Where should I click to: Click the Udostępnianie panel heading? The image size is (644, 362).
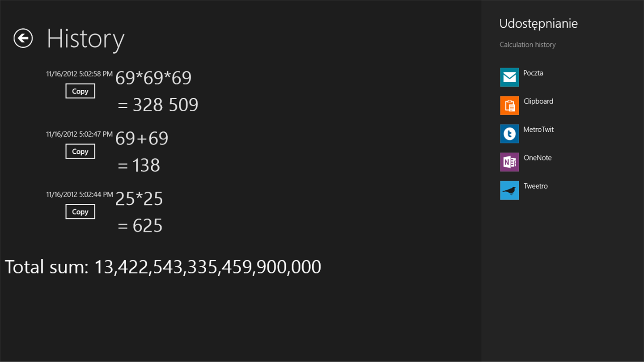click(x=538, y=23)
